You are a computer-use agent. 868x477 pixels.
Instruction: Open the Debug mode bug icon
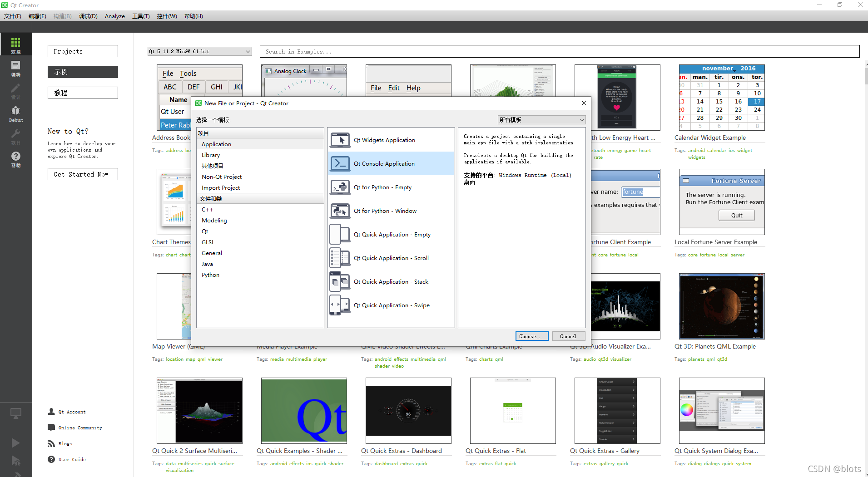pos(16,113)
